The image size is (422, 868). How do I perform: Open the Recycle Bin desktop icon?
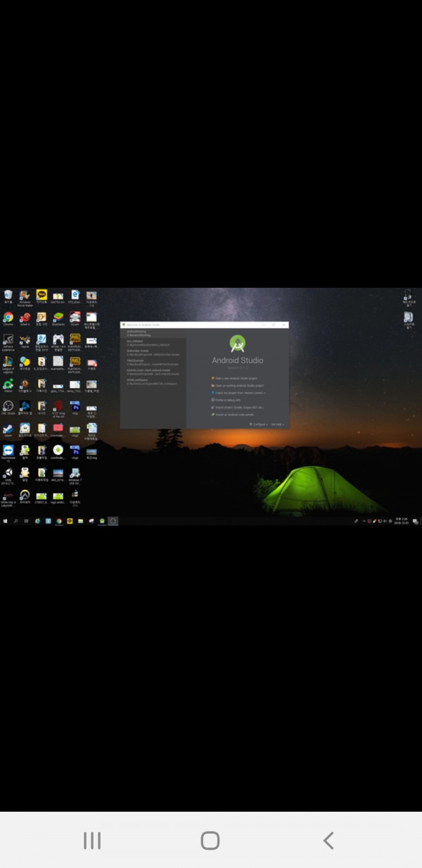(8, 296)
